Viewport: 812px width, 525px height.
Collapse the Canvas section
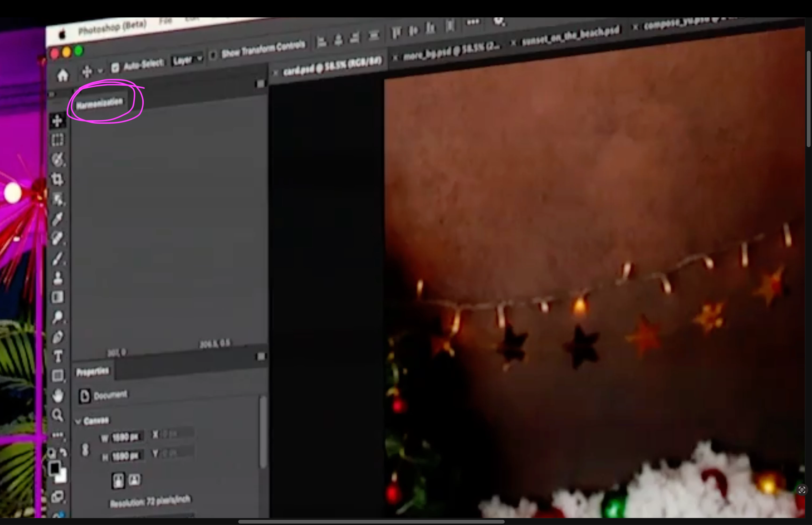[x=78, y=421]
